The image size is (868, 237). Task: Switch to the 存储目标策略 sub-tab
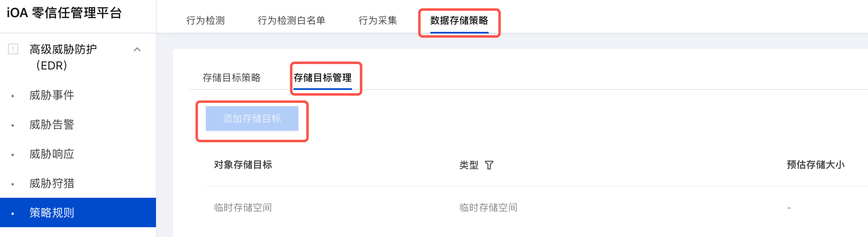tap(231, 78)
